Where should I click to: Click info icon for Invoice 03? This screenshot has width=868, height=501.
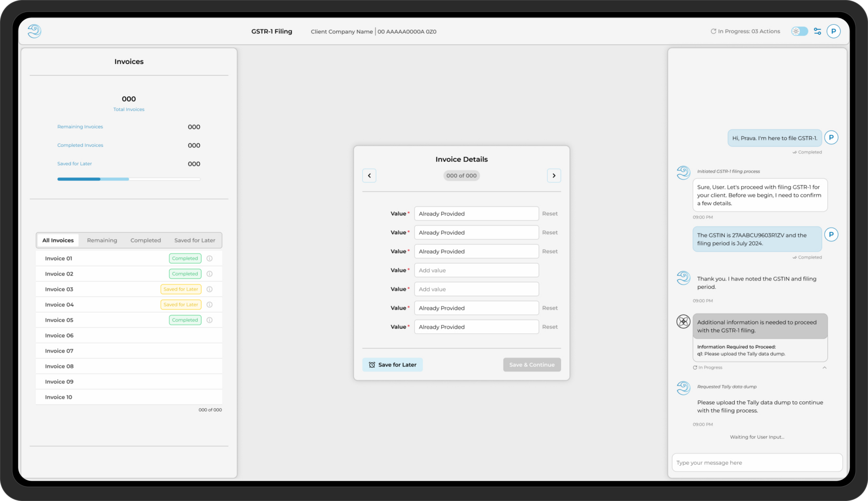pos(210,289)
